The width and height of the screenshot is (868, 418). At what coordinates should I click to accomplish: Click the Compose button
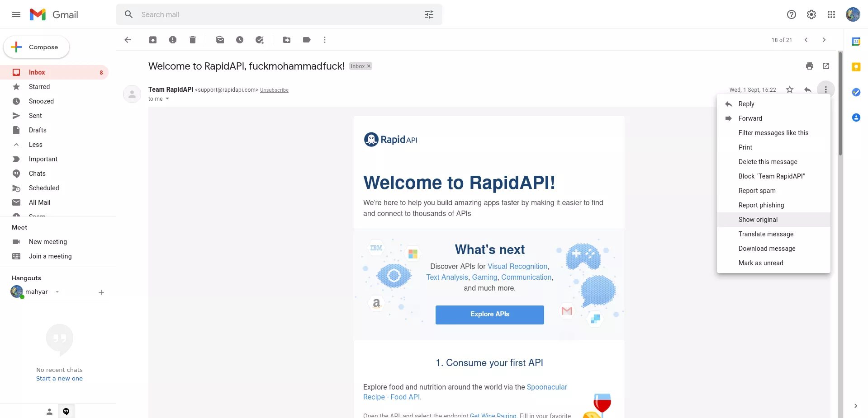tap(37, 47)
